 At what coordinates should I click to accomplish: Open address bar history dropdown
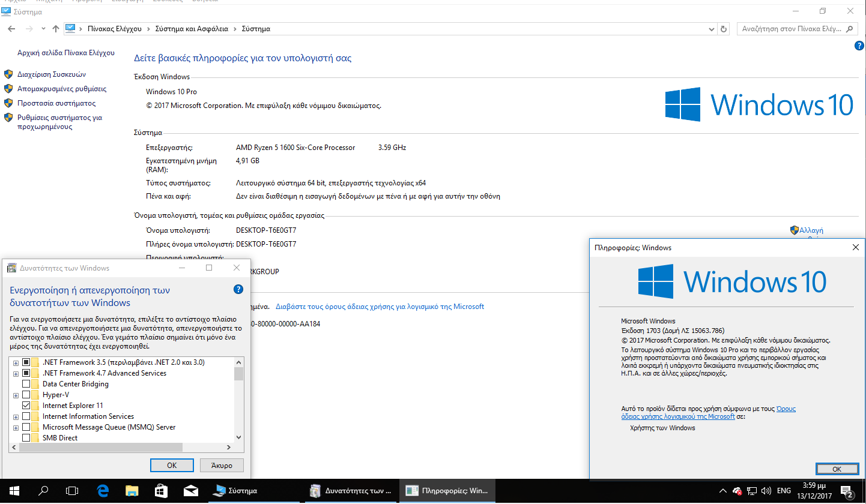pos(712,29)
